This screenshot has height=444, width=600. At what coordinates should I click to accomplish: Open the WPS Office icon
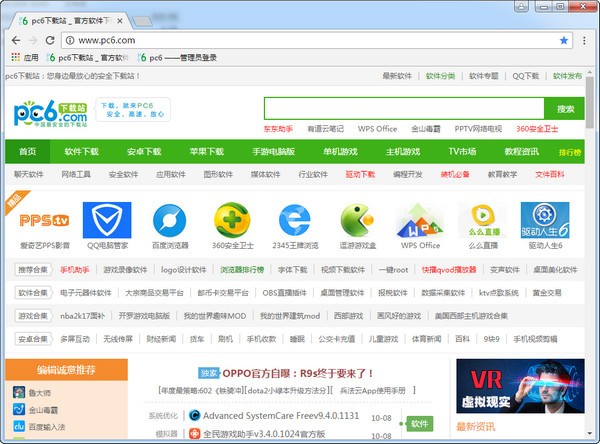click(x=420, y=220)
